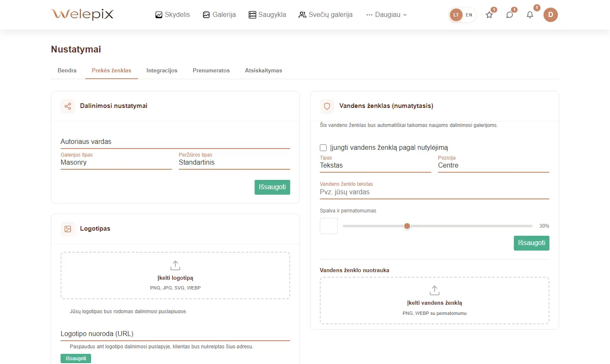The image size is (610, 364).
Task: Save watermark settings with Išsaugoti button
Action: [532, 243]
